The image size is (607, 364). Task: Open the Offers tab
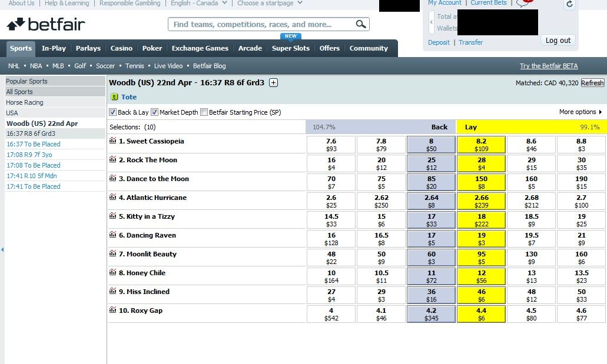(330, 48)
